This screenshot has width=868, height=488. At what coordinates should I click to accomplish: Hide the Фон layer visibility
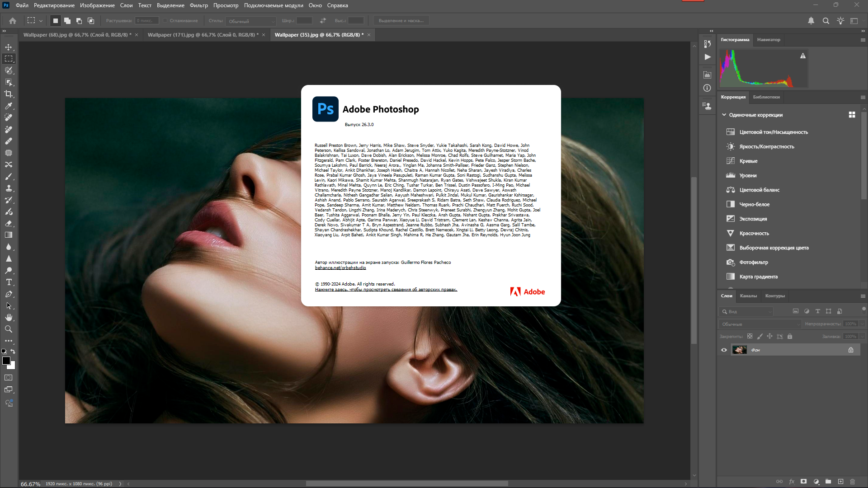point(724,350)
